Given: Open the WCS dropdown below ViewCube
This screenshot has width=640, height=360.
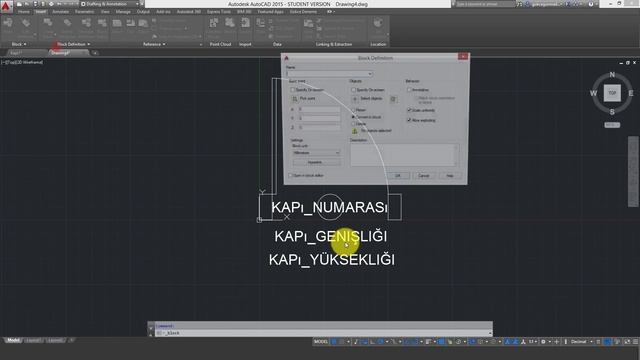Looking at the screenshot, I should pyautogui.click(x=612, y=125).
